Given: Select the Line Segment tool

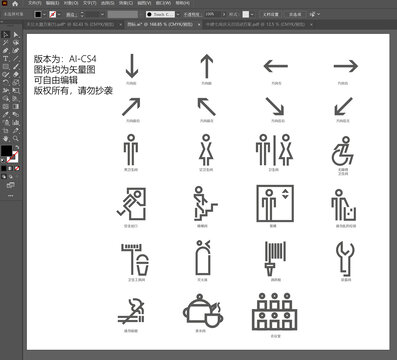Looking at the screenshot, I should [16, 59].
